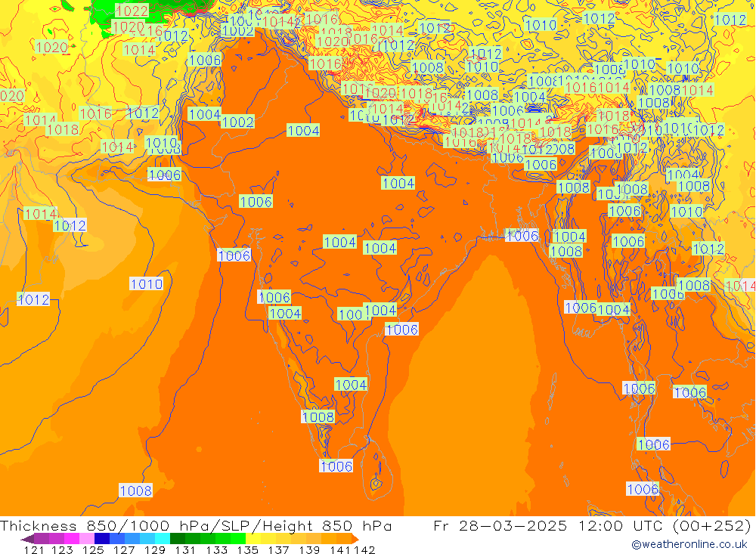
Task: Click the forecast date 'Fr 28-03-2025 12:00 UTC (00+252)'
Action: [x=592, y=525]
